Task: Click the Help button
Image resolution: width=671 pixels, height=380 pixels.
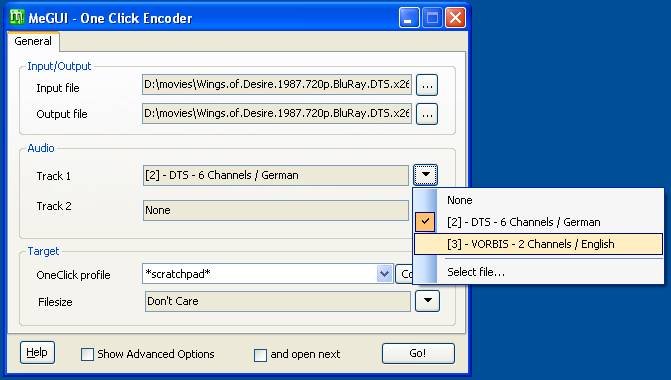Action: click(37, 353)
